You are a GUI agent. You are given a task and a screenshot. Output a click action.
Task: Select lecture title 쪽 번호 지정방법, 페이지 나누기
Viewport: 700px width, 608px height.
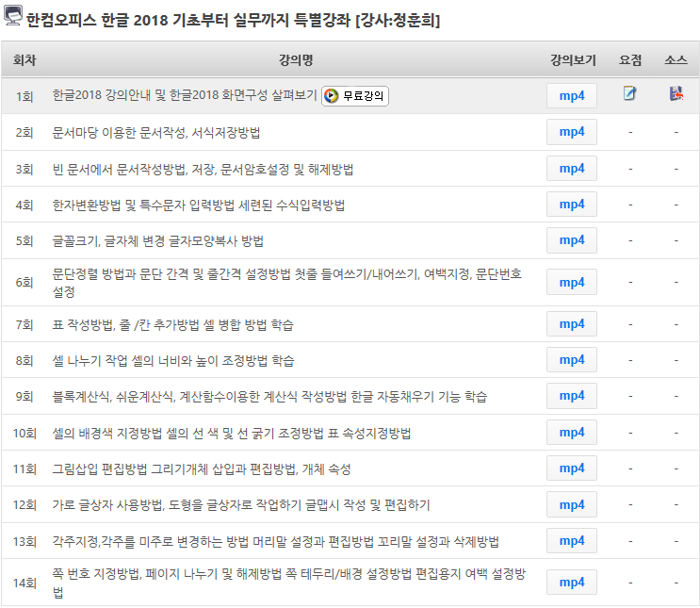pos(134,574)
